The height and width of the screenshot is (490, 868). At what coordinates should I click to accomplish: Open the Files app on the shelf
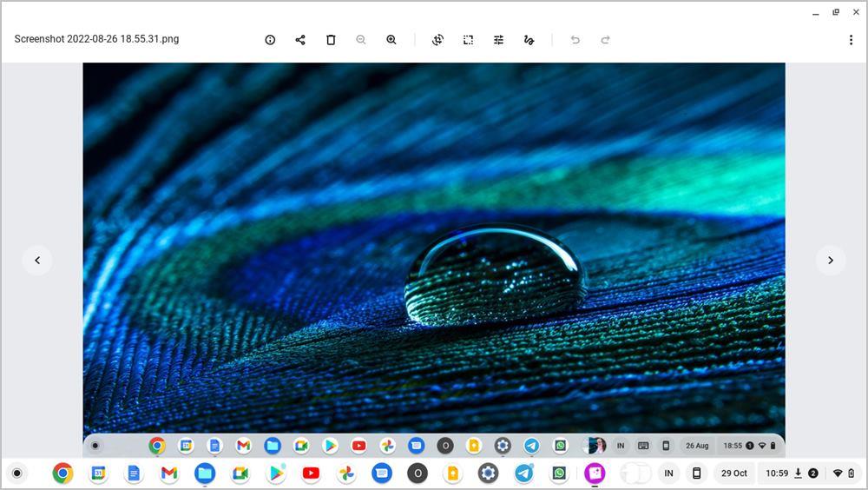(204, 473)
